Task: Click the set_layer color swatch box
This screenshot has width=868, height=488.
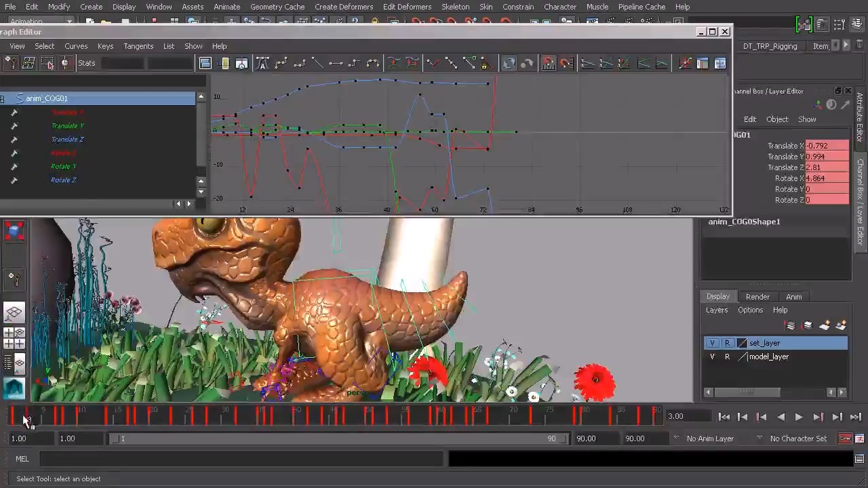Action: (x=742, y=343)
